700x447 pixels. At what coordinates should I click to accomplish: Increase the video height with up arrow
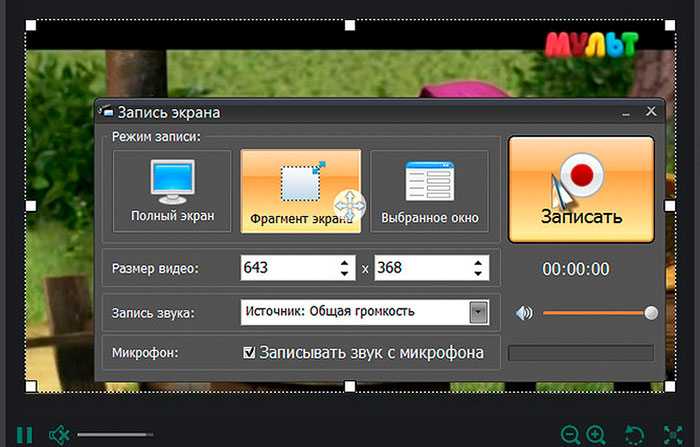coord(478,263)
